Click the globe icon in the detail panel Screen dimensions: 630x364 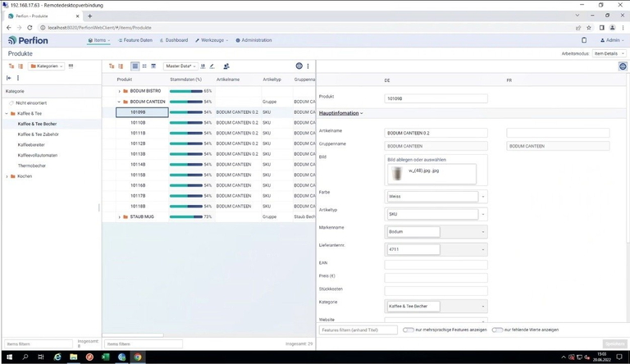pyautogui.click(x=623, y=66)
